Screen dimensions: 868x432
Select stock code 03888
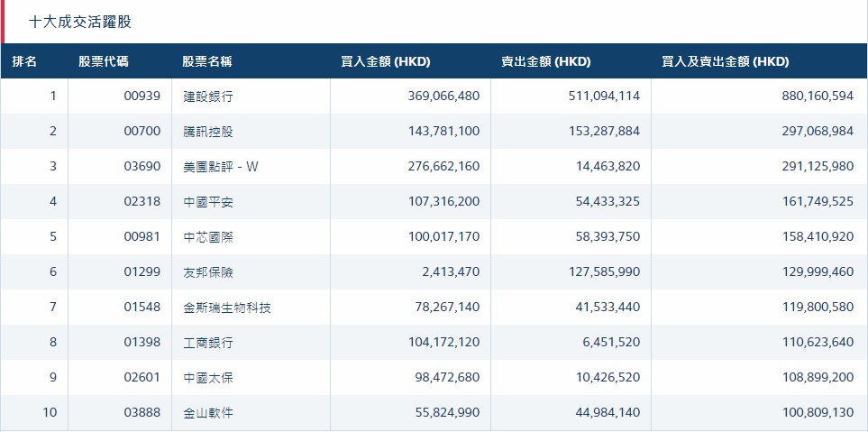142,413
